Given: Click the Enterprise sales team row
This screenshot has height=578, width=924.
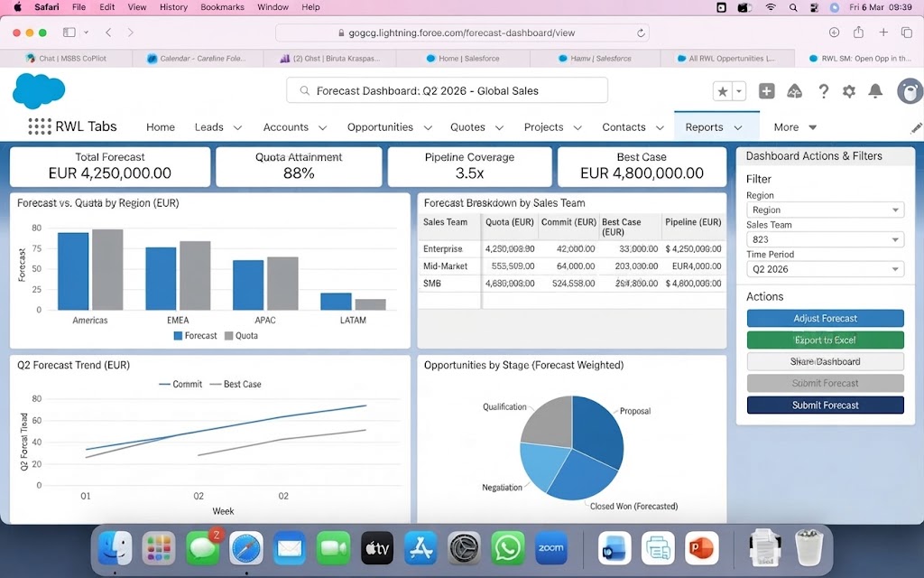Looking at the screenshot, I should point(571,249).
